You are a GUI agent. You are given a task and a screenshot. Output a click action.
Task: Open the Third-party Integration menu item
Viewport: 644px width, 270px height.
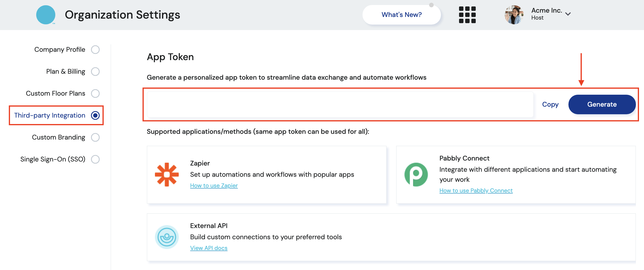click(x=50, y=115)
